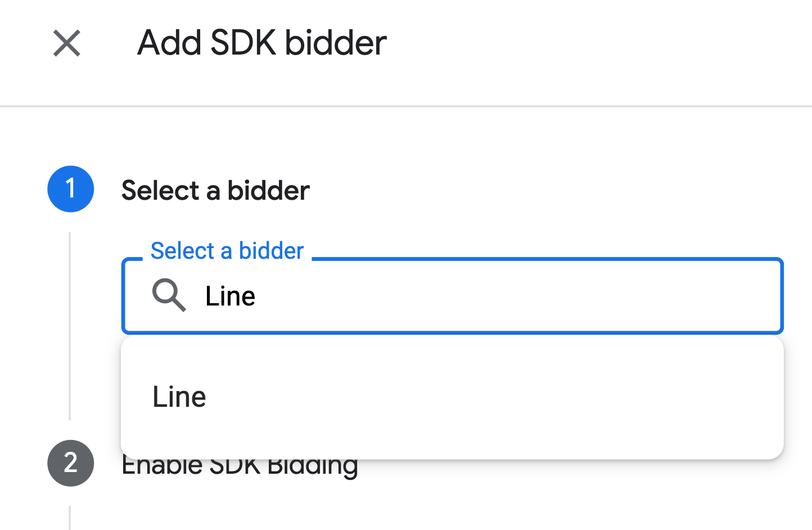Click the vertical connector between steps 1 and 2
This screenshot has width=812, height=530.
(70, 326)
